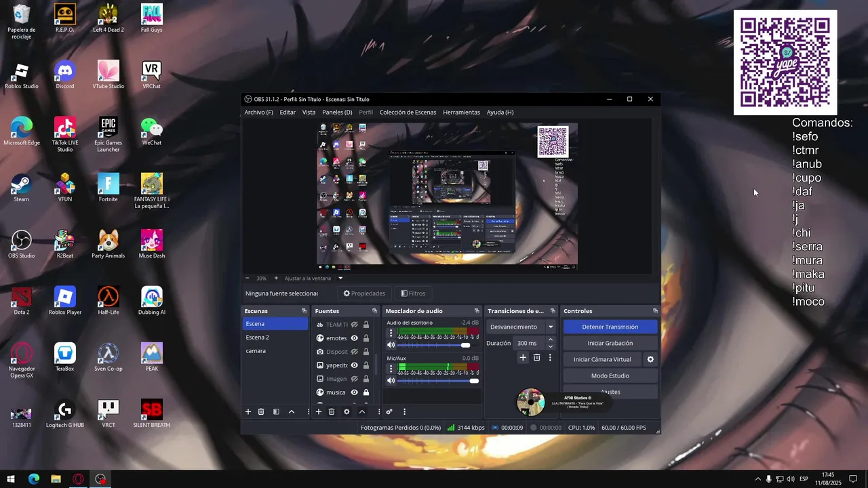Image resolution: width=868 pixels, height=488 pixels.
Task: Open Paneles (D) menu
Action: tap(337, 113)
